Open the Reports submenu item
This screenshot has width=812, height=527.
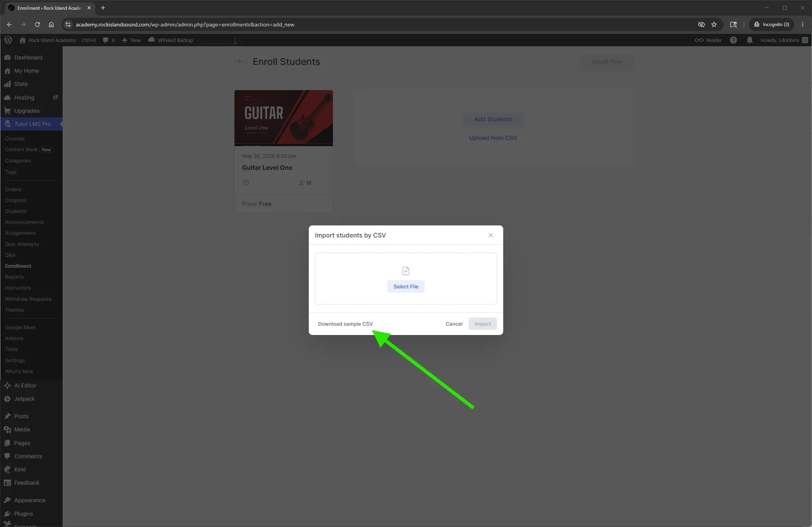(14, 277)
